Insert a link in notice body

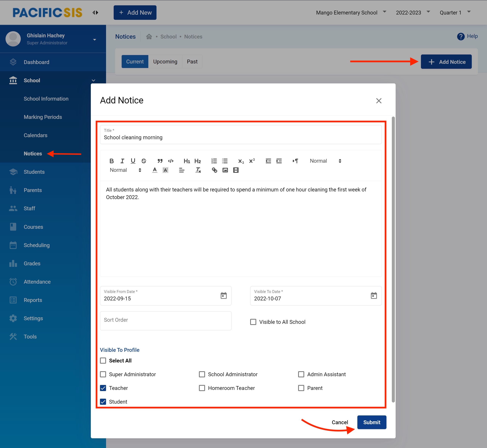214,170
